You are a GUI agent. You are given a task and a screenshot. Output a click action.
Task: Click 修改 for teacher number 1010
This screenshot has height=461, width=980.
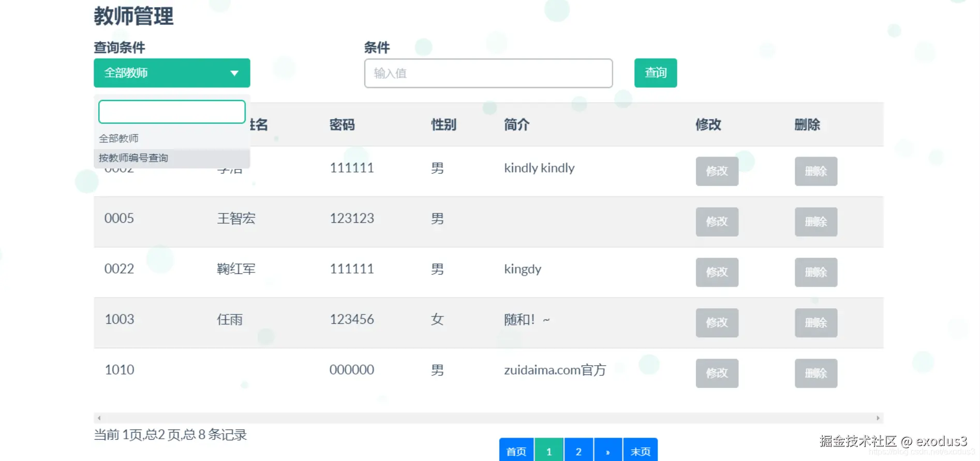click(717, 373)
